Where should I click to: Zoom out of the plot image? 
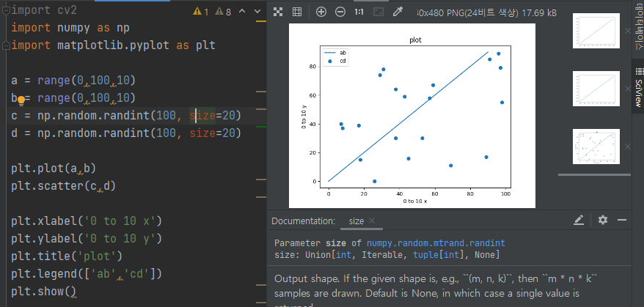340,12
